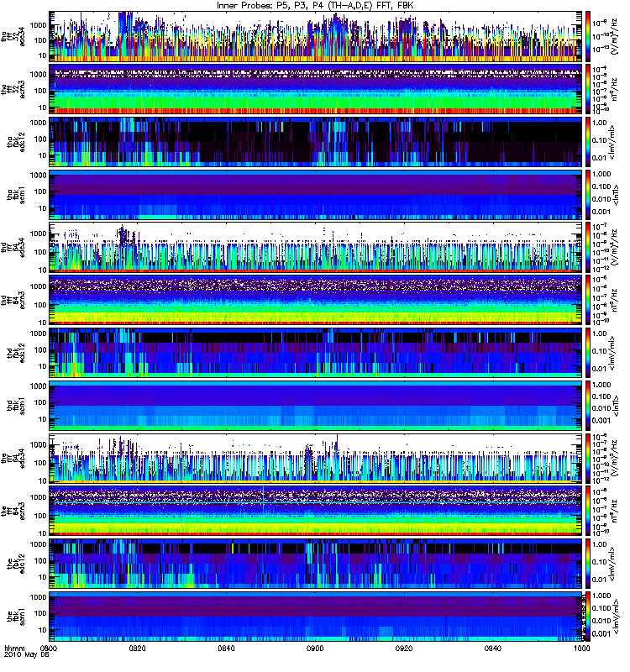Click the color bar beside thd edc34 FFT panel
Viewport: 630px width, 672px height.
588,248
